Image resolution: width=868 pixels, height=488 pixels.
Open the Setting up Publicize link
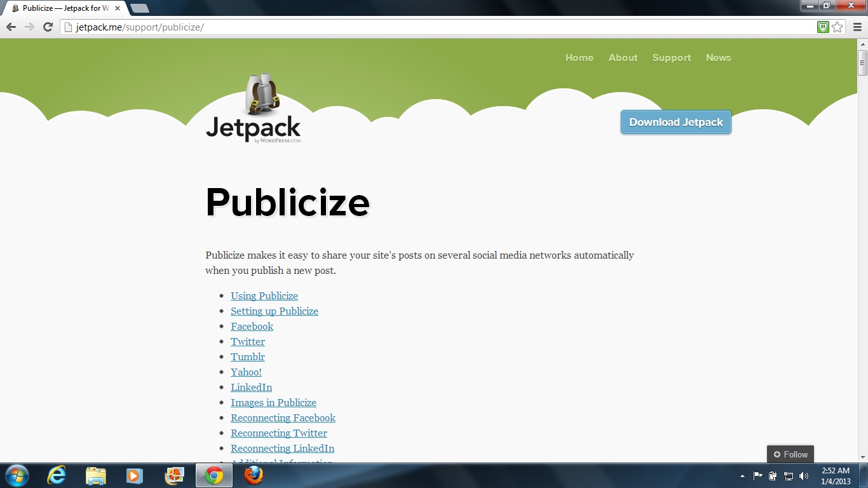[x=275, y=311]
